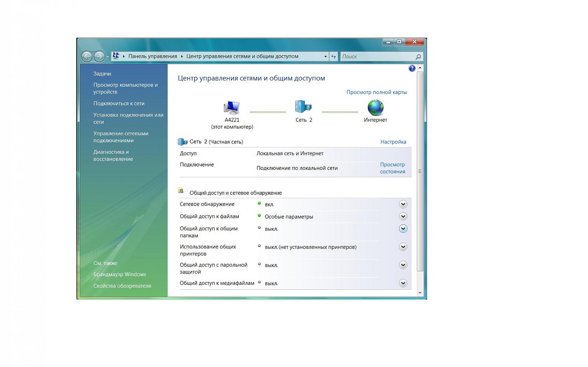Screen dimensions: 588x367
Task: Click the vertical scrollbar down arrow
Action: [420, 293]
